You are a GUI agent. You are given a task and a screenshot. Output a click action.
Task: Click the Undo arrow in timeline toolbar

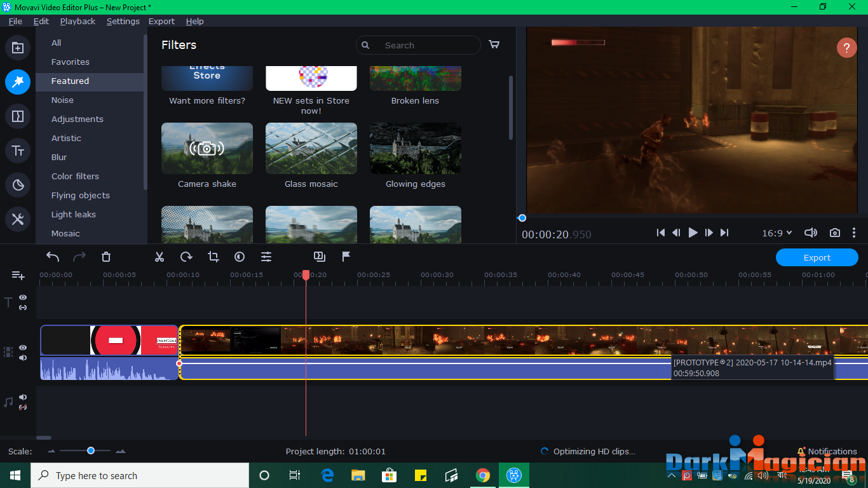click(x=53, y=257)
